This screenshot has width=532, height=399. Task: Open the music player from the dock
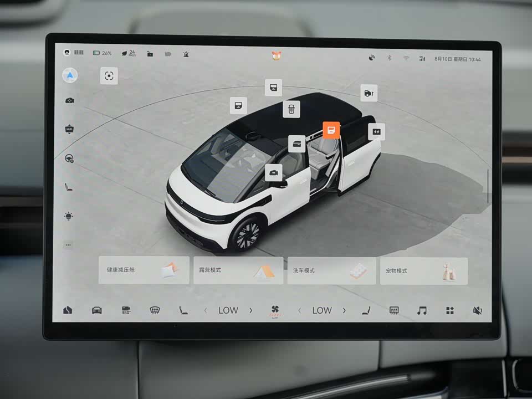pos(422,310)
